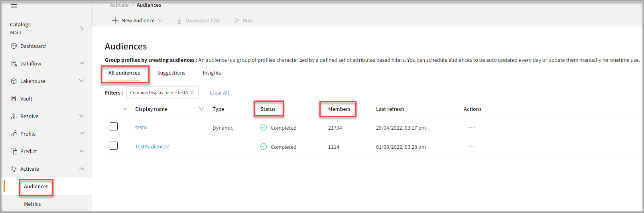Click the Vault database icon

point(14,99)
